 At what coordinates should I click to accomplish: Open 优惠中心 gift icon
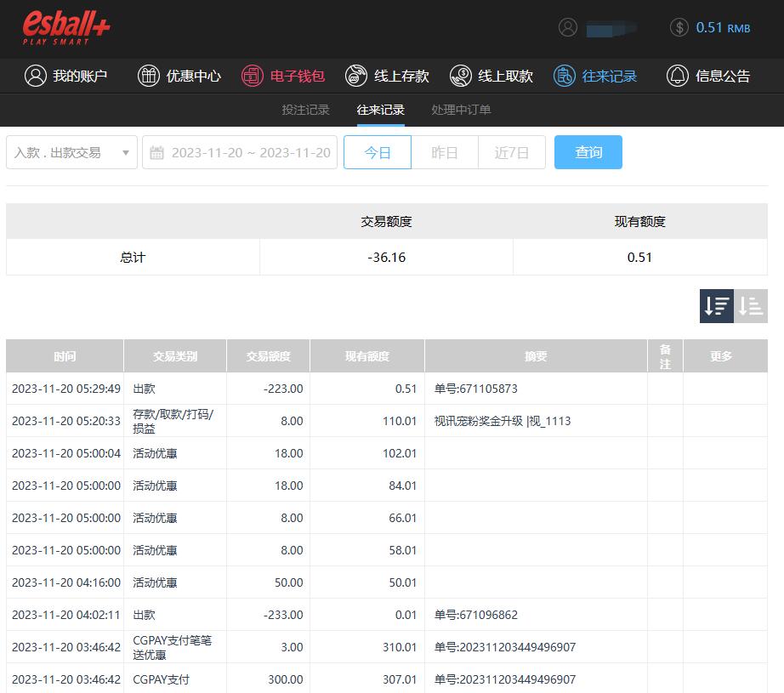tap(149, 76)
